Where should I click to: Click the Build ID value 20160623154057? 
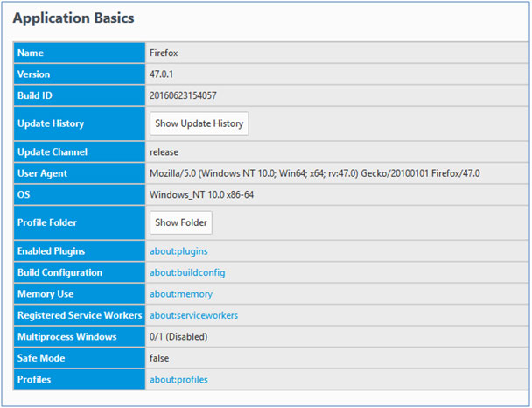point(184,95)
